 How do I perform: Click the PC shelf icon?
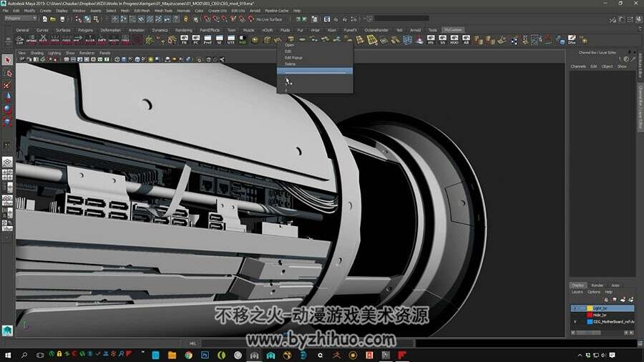click(x=196, y=40)
